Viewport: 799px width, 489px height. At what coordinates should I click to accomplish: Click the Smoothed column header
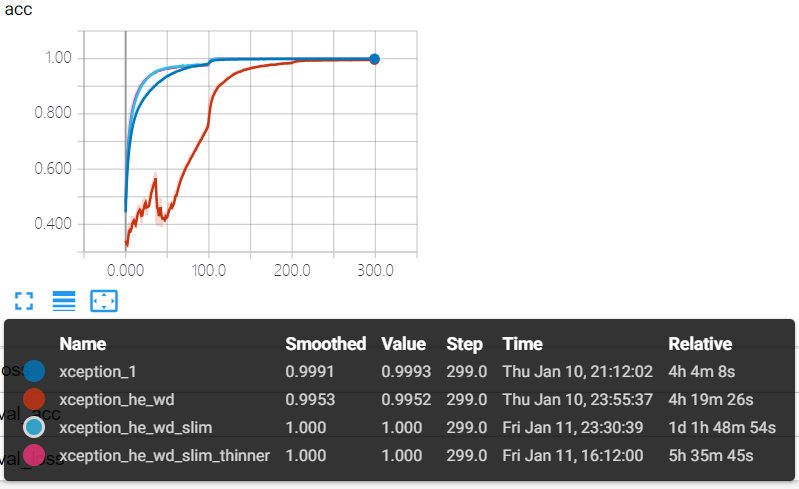pyautogui.click(x=326, y=344)
